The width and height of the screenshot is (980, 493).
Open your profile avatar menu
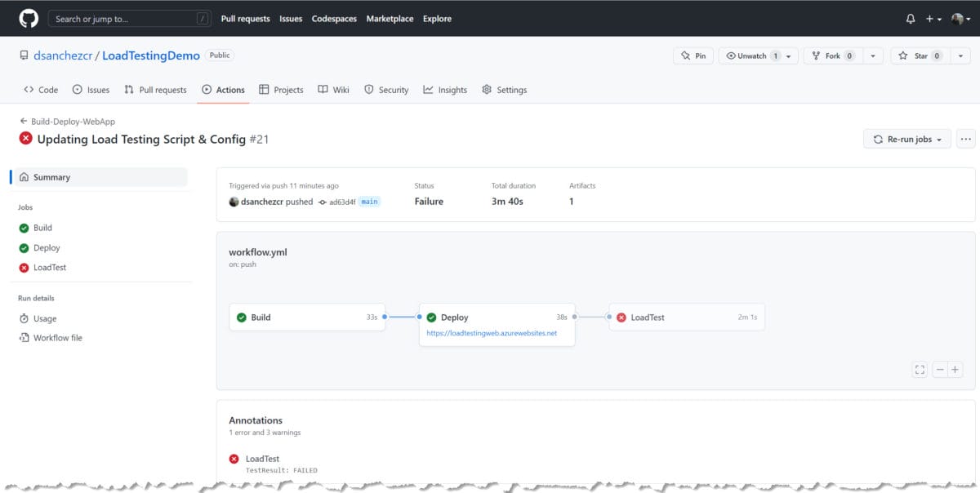[960, 18]
